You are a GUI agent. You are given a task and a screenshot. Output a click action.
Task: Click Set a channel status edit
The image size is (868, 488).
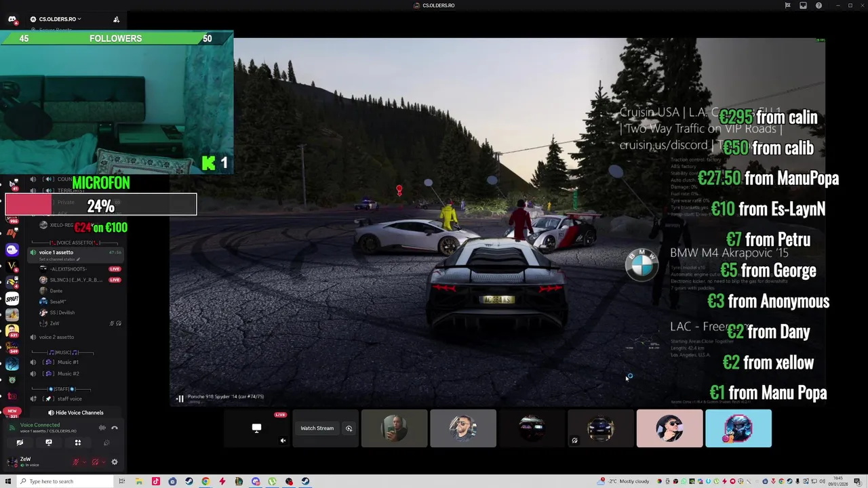(60, 260)
